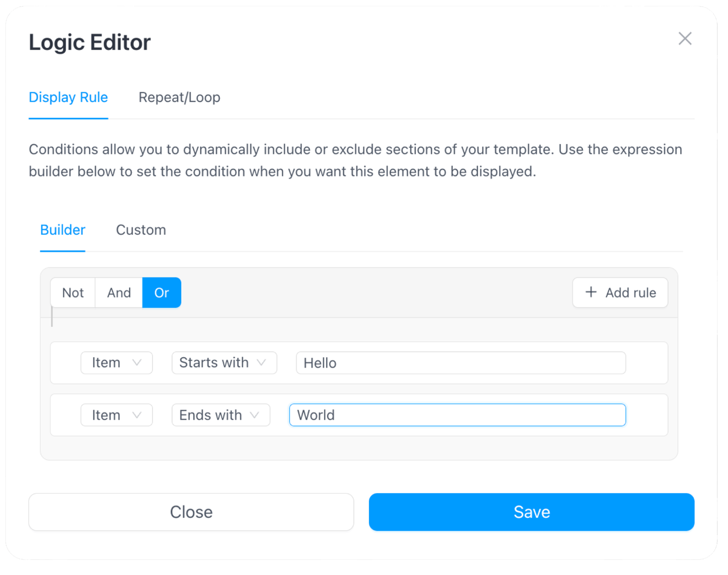Viewport: 728px width, 575px height.
Task: Click the value field containing Hello
Action: tap(461, 363)
